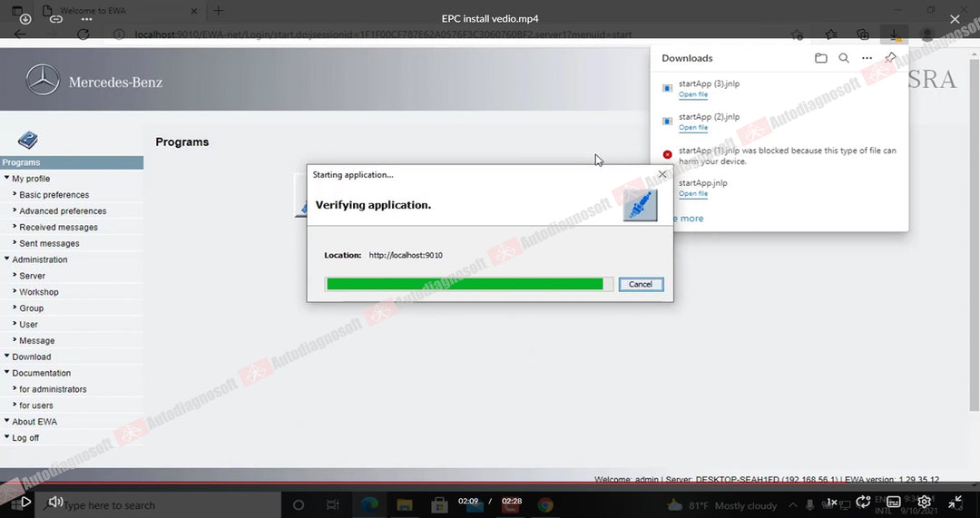This screenshot has width=980, height=518.
Task: Open documentation for administrators
Action: (53, 390)
